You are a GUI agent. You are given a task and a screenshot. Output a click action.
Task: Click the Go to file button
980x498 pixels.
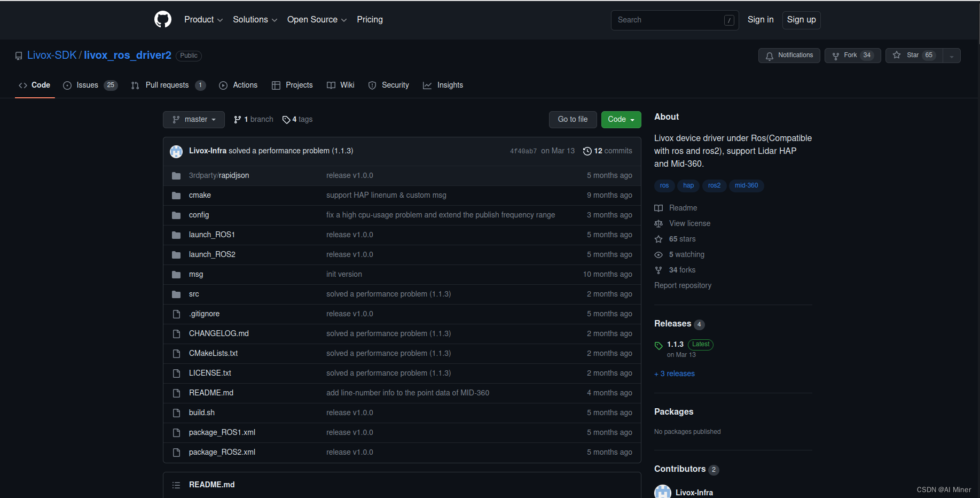pos(573,120)
